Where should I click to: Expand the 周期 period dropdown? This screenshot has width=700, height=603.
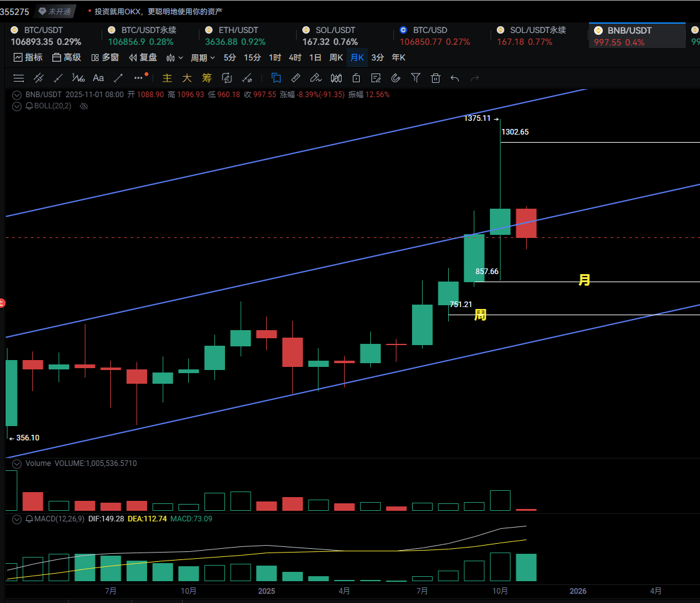pos(203,57)
